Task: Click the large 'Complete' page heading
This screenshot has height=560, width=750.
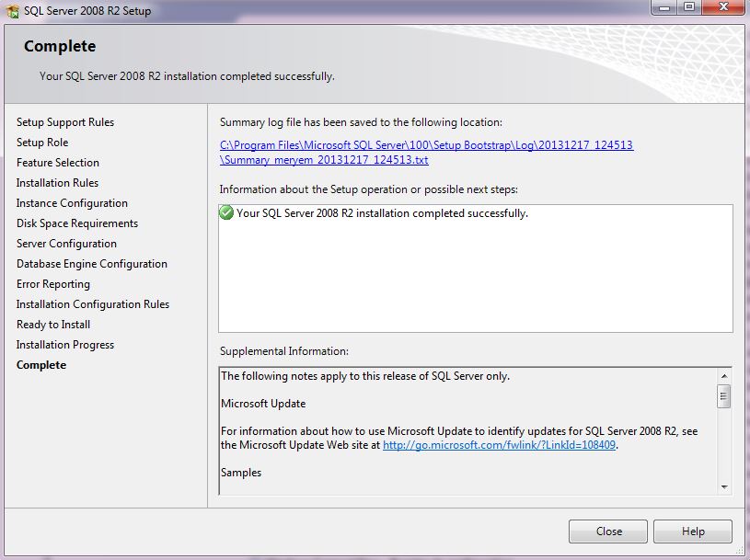Action: click(60, 46)
